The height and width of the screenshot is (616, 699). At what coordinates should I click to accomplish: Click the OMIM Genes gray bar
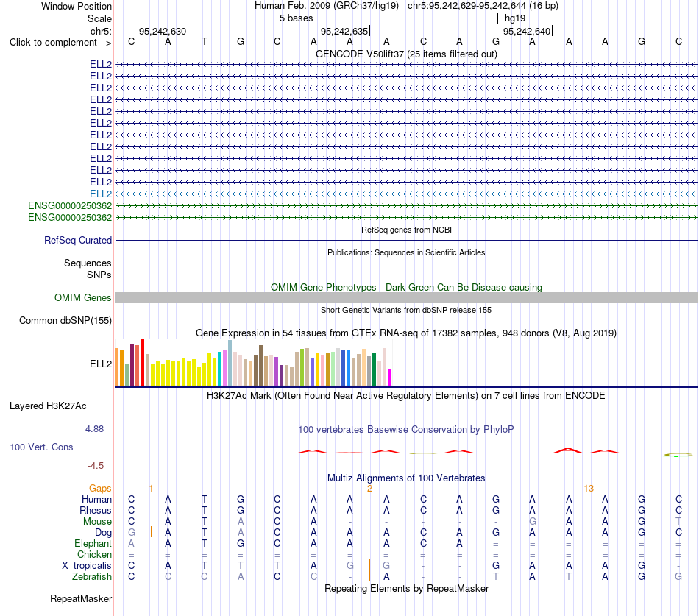[406, 297]
